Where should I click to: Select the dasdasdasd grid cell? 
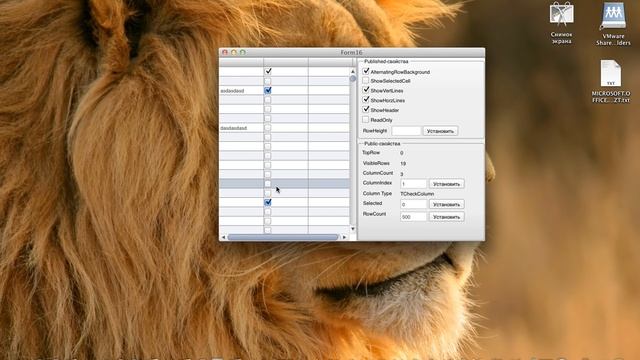pyautogui.click(x=241, y=128)
